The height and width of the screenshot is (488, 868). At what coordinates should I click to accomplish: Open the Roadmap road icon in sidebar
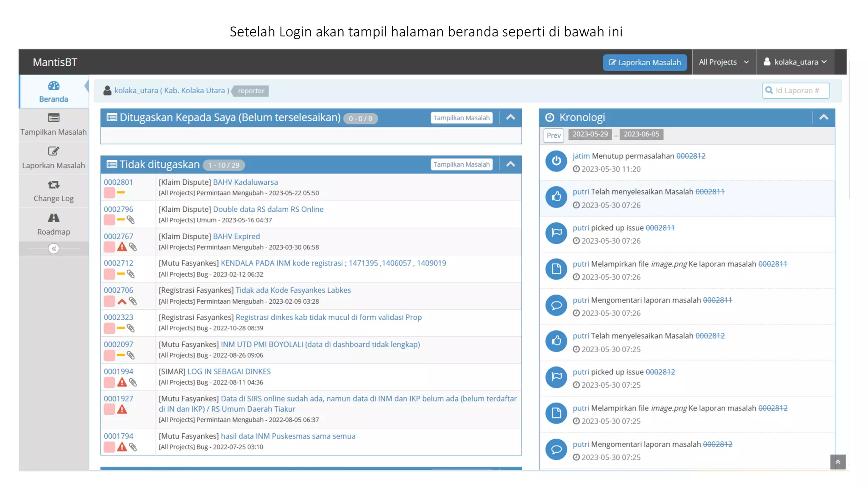click(54, 218)
